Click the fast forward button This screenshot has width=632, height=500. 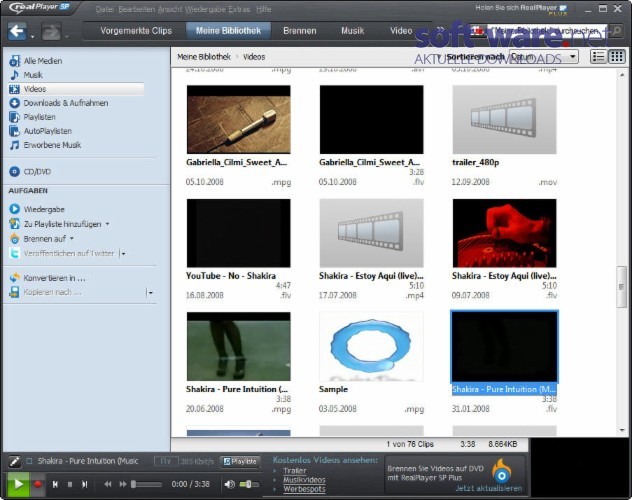point(123,484)
